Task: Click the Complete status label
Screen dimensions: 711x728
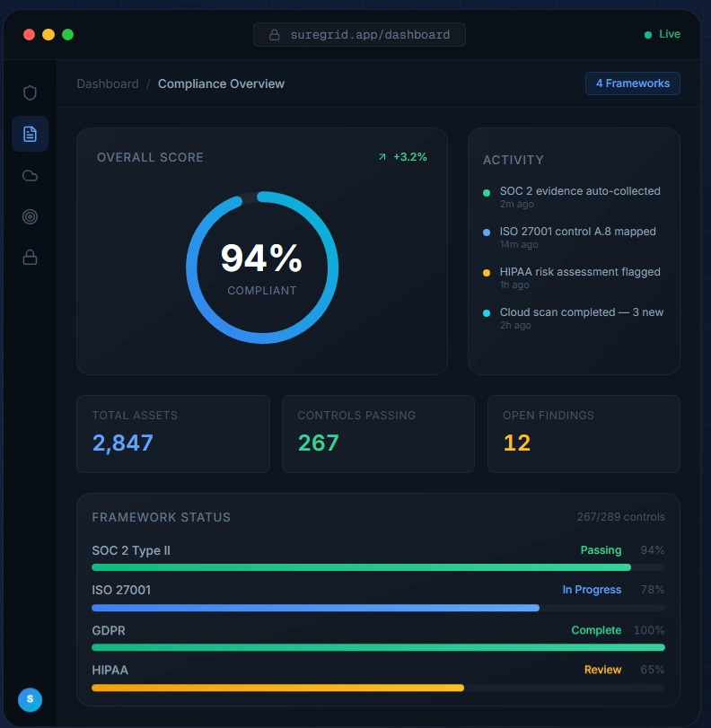Action: pos(596,630)
